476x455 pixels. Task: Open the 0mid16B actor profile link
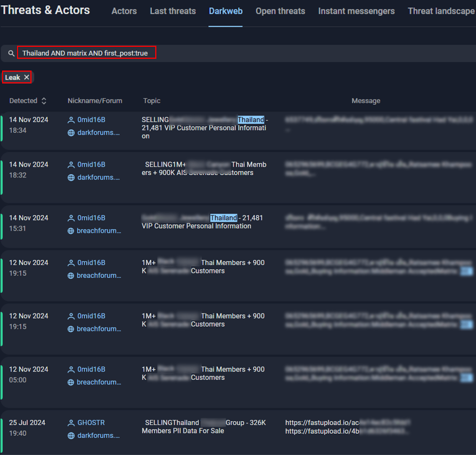pyautogui.click(x=91, y=120)
